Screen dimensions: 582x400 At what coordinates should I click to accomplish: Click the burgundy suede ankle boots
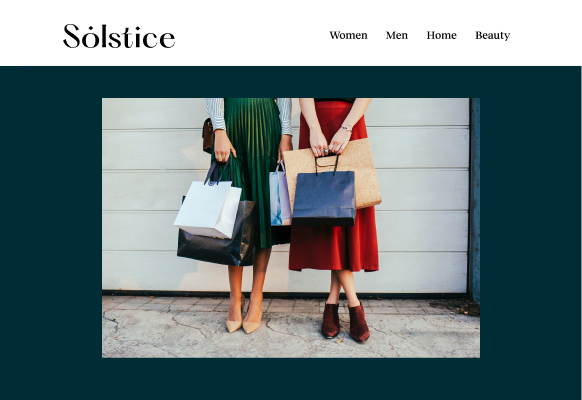click(x=345, y=321)
